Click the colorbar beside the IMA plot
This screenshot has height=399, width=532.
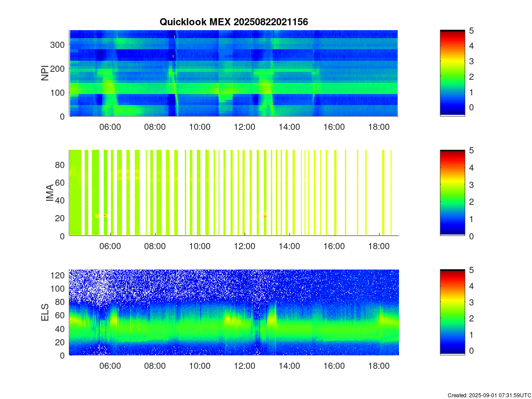point(452,193)
